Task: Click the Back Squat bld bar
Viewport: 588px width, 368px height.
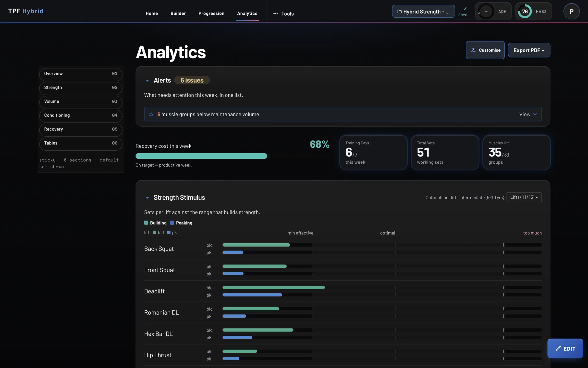Action: pos(256,245)
